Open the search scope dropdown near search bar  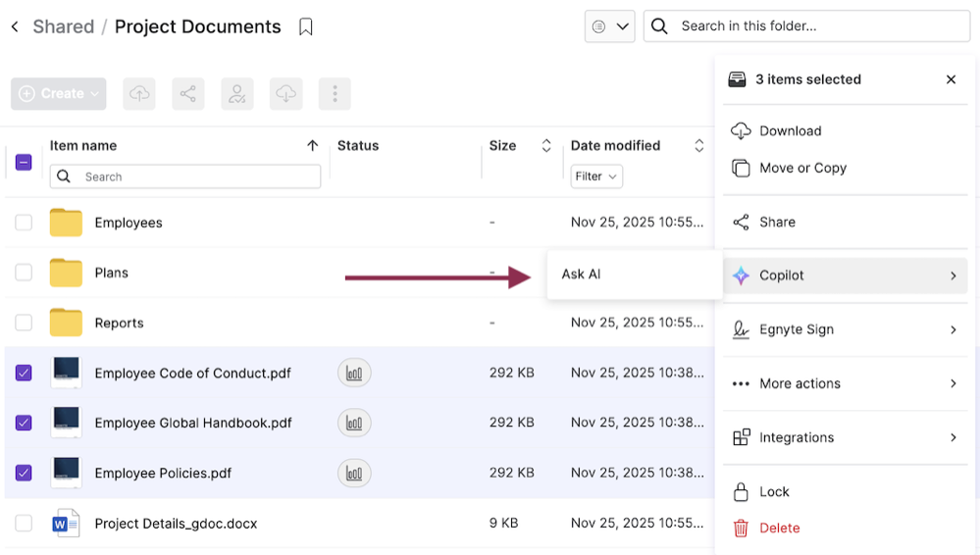click(610, 26)
